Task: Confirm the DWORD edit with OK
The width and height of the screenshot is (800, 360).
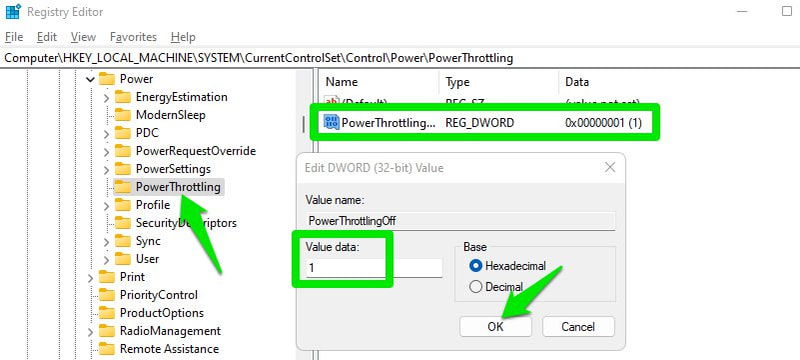Action: pyautogui.click(x=495, y=326)
